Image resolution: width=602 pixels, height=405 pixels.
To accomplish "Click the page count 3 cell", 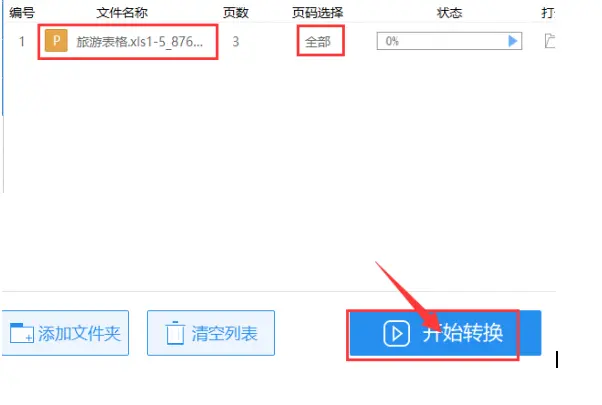I will click(236, 41).
